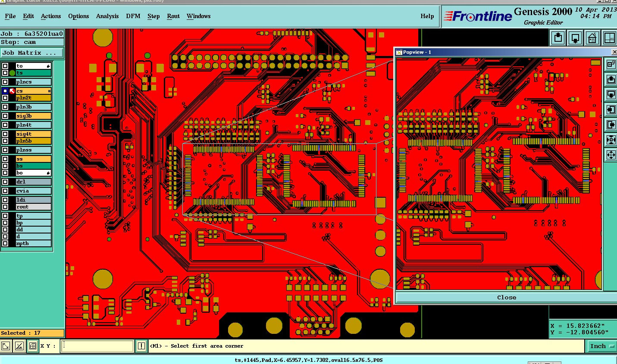617x364 pixels.
Task: Open the Inch units dropdown
Action: point(602,346)
